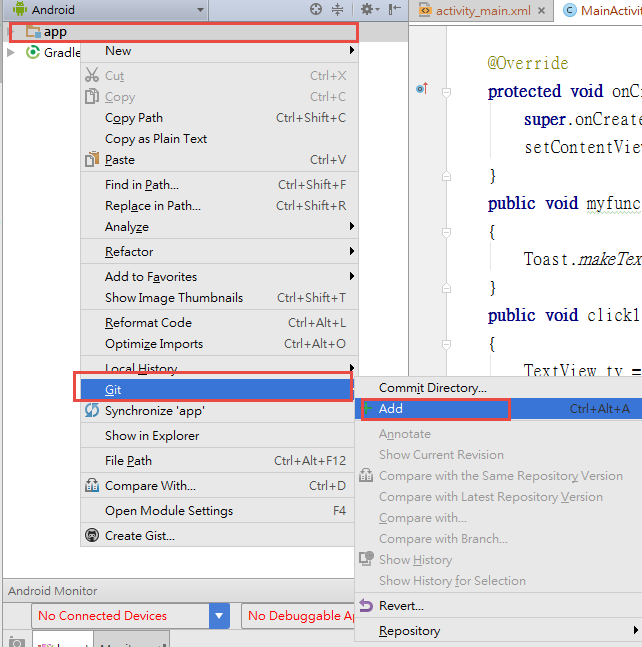The height and width of the screenshot is (647, 642).
Task: Click the green plus Add icon
Action: pyautogui.click(x=368, y=409)
